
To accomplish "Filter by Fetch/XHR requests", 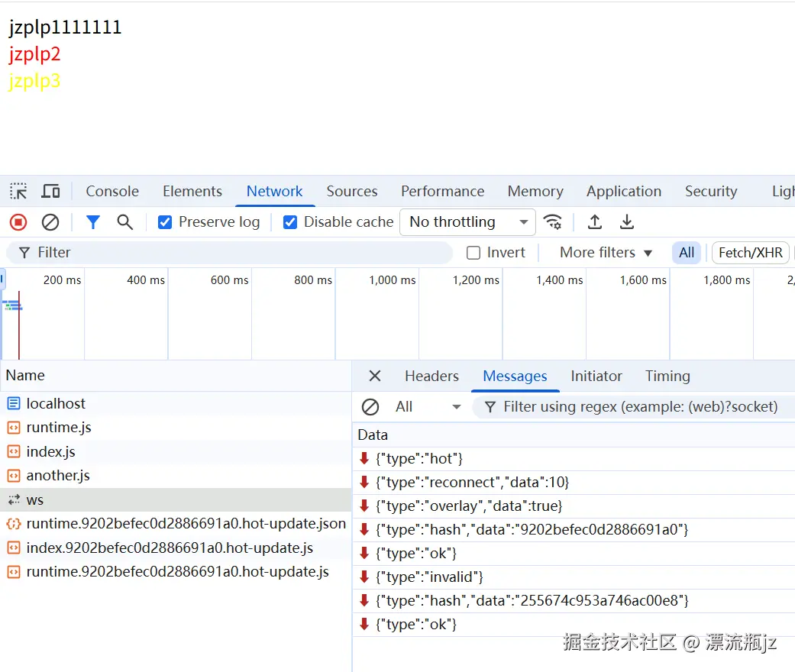I will point(751,253).
